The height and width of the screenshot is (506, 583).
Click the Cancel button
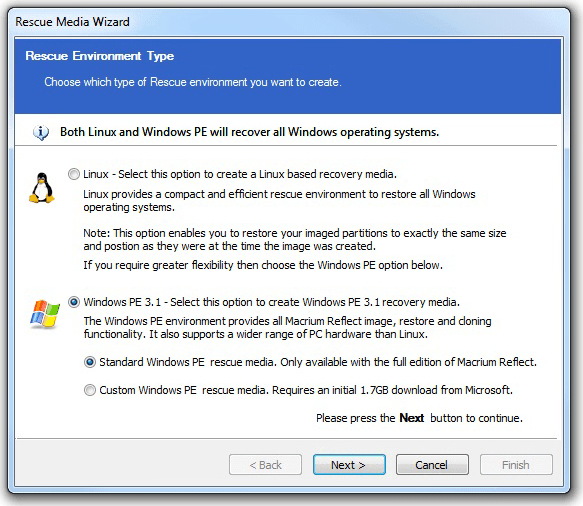(432, 465)
